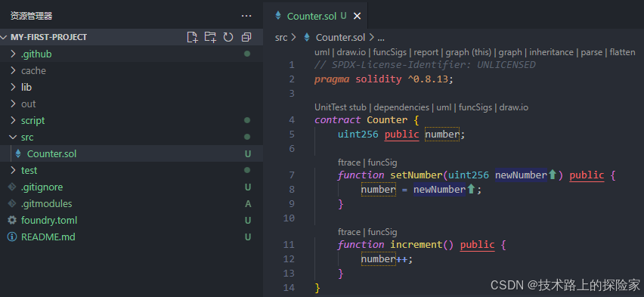Viewport: 644px width, 297px height.
Task: Click the 'graph (this)' code lens
Action: 469,52
